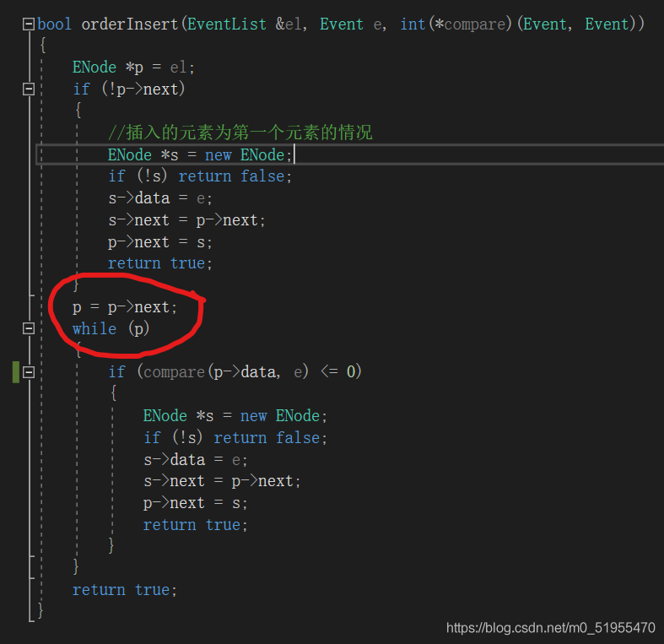
Task: Collapse the if (!p->next) block
Action: pos(29,89)
